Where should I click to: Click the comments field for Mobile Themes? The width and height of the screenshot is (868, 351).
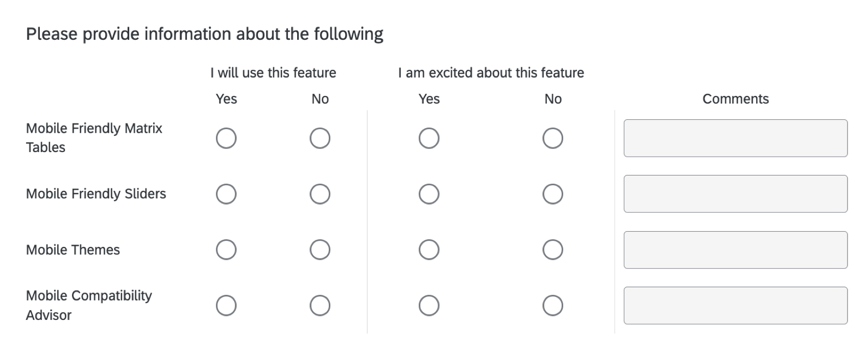tap(735, 249)
